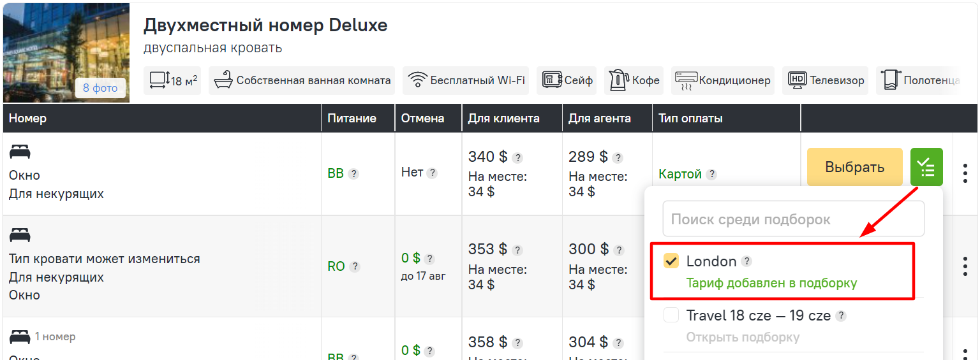This screenshot has width=980, height=360.
Task: Click the question mark beside 340 $ price
Action: click(x=518, y=158)
